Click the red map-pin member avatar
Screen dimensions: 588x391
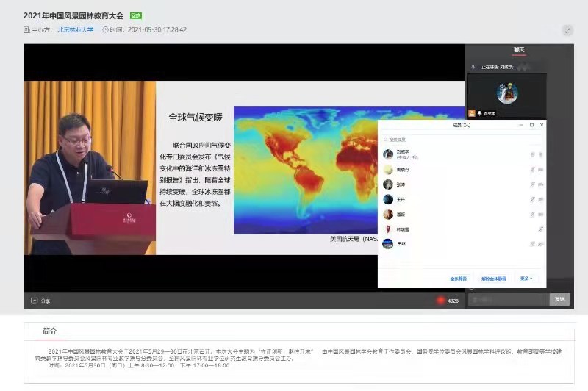click(388, 229)
